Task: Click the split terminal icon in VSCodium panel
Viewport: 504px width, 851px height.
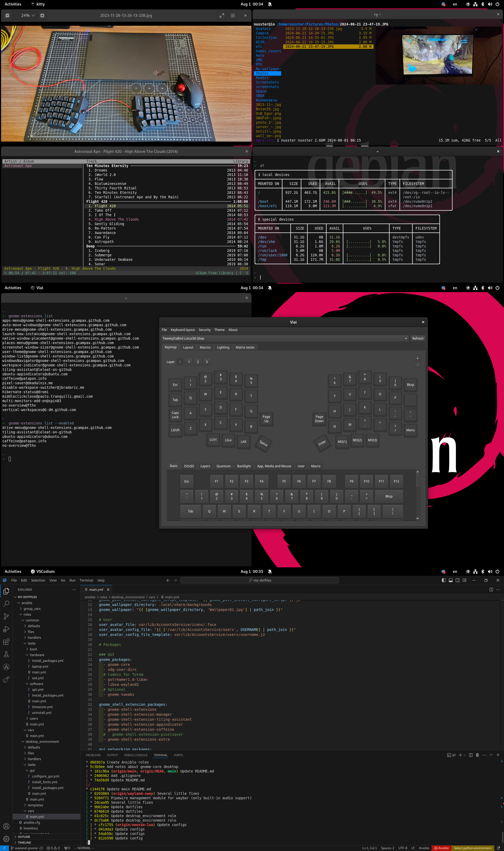Action: (471, 755)
